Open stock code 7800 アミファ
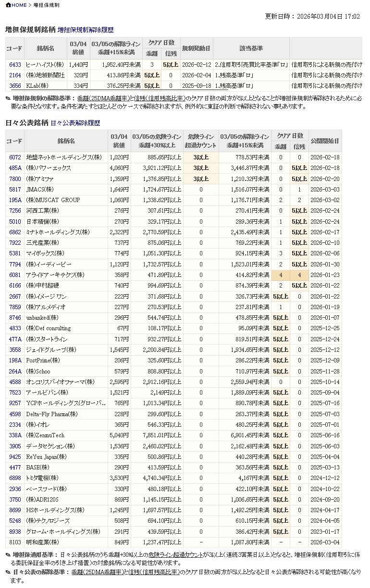This screenshot has width=370, height=588. click(x=15, y=179)
